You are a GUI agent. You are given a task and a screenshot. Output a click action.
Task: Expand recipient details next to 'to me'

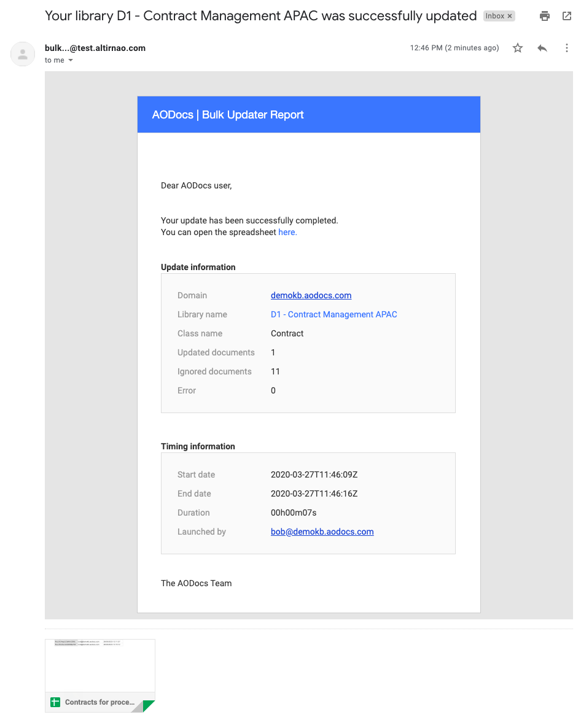pos(71,60)
